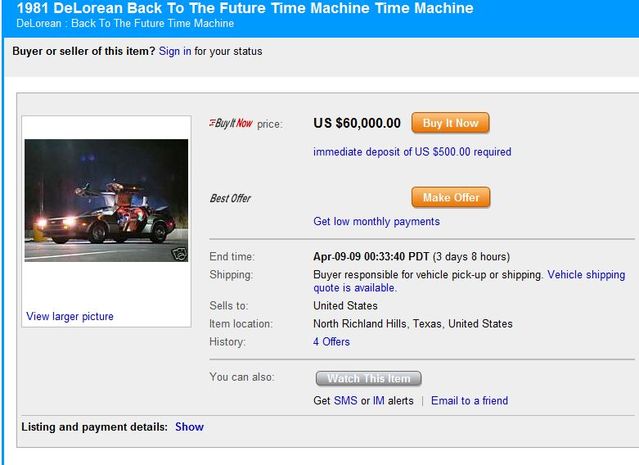Click the Sign in link
The height and width of the screenshot is (465, 639).
click(x=175, y=50)
